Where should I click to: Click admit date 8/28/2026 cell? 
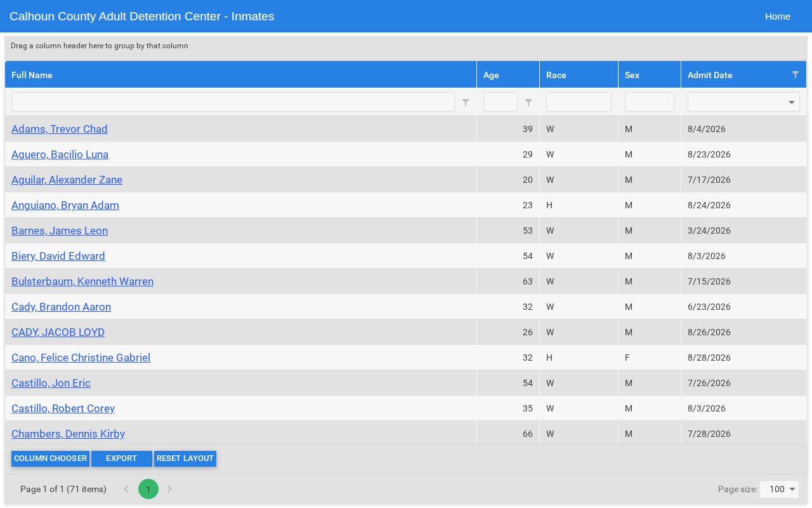743,358
